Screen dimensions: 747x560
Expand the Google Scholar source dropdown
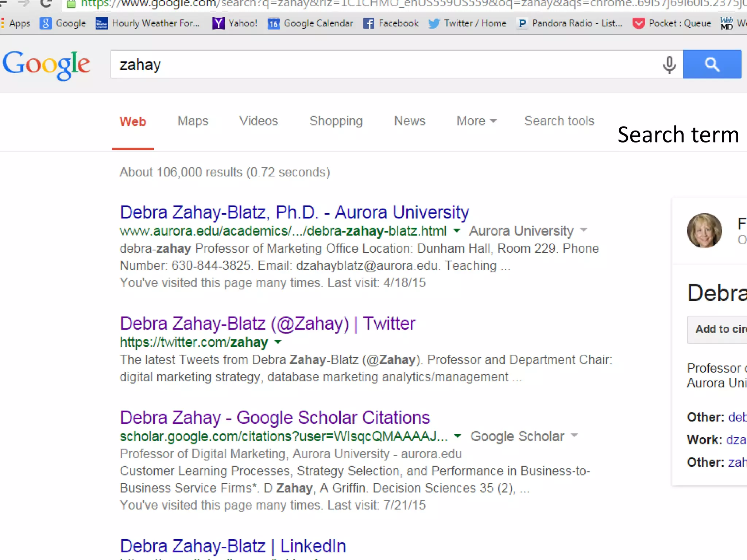[574, 435]
